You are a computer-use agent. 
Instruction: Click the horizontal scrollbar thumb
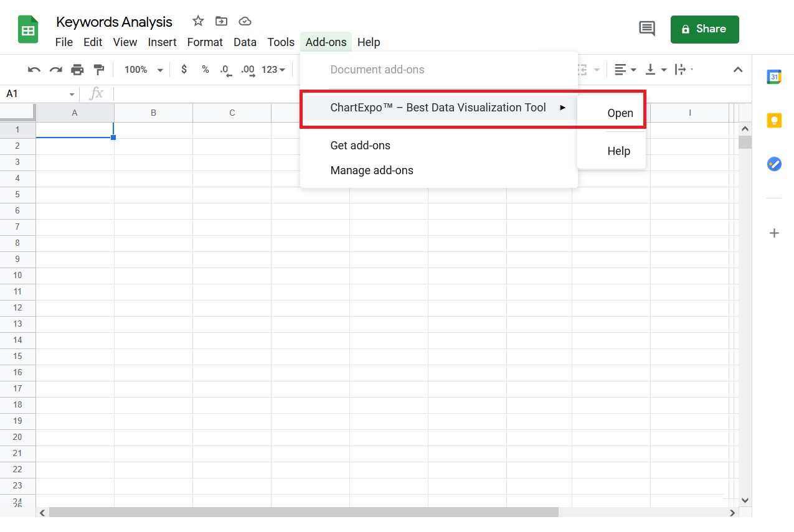tap(304, 513)
